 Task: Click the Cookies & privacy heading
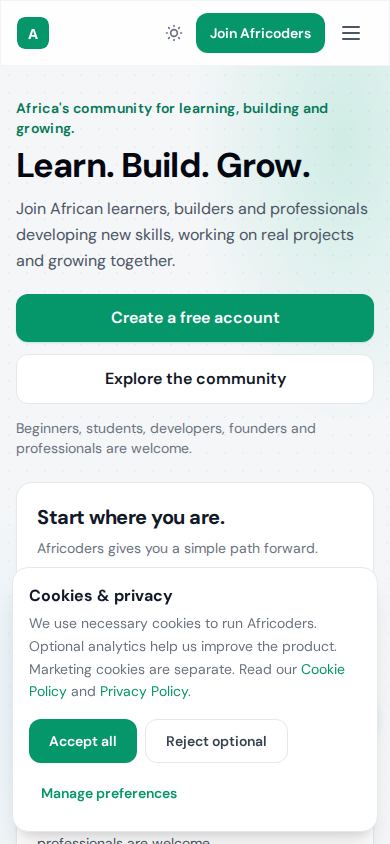tap(101, 596)
